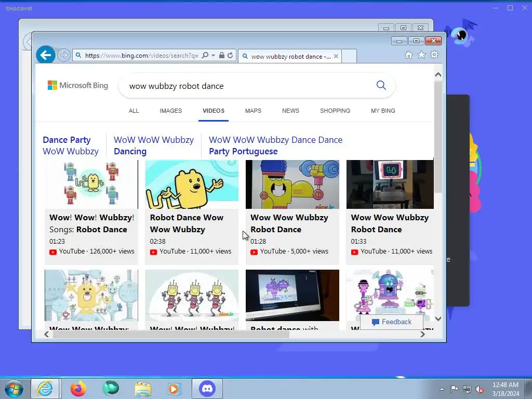Click the horizontal scrollbar left arrow

(x=46, y=335)
